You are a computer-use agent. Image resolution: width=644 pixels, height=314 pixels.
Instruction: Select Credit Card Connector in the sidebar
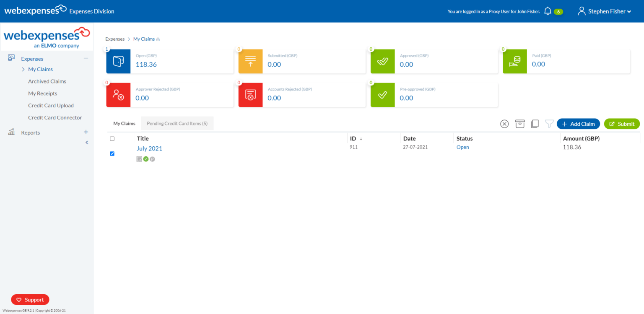point(55,117)
